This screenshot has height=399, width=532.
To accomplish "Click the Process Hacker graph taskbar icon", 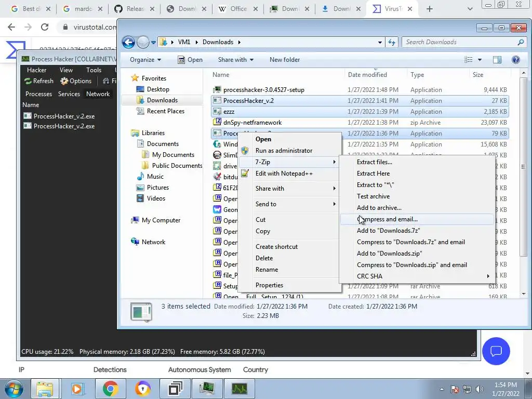I will tap(240, 389).
